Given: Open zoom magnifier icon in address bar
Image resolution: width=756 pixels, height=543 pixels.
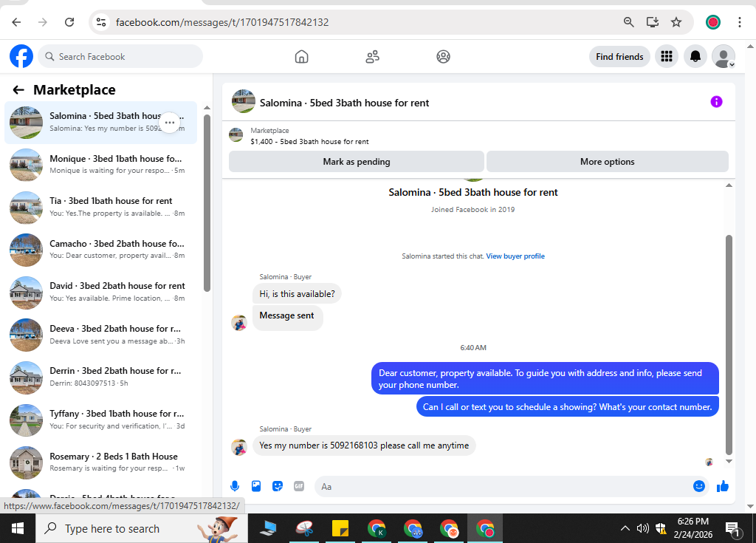Looking at the screenshot, I should point(628,21).
